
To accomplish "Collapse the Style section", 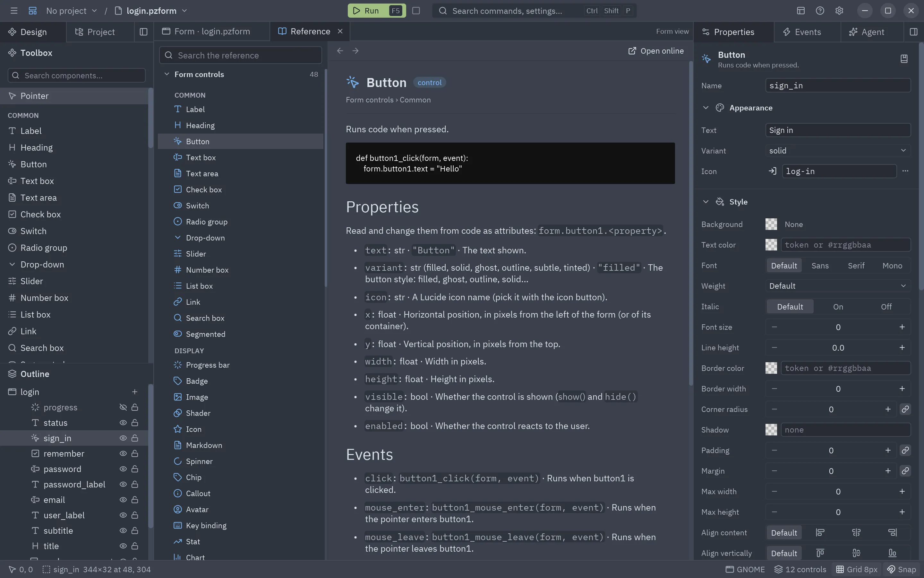I will 706,202.
